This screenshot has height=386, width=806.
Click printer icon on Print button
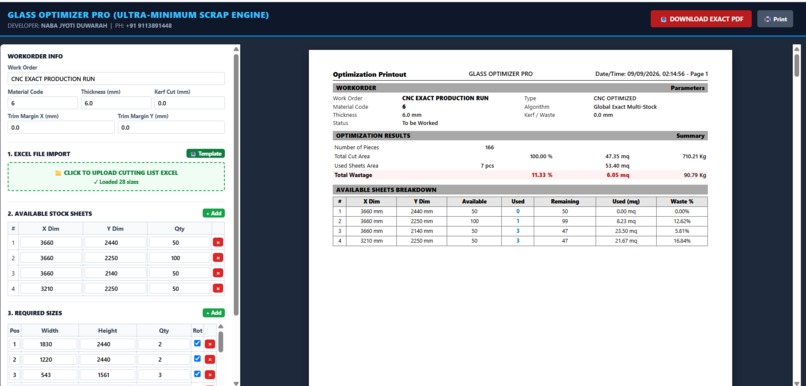coord(767,20)
